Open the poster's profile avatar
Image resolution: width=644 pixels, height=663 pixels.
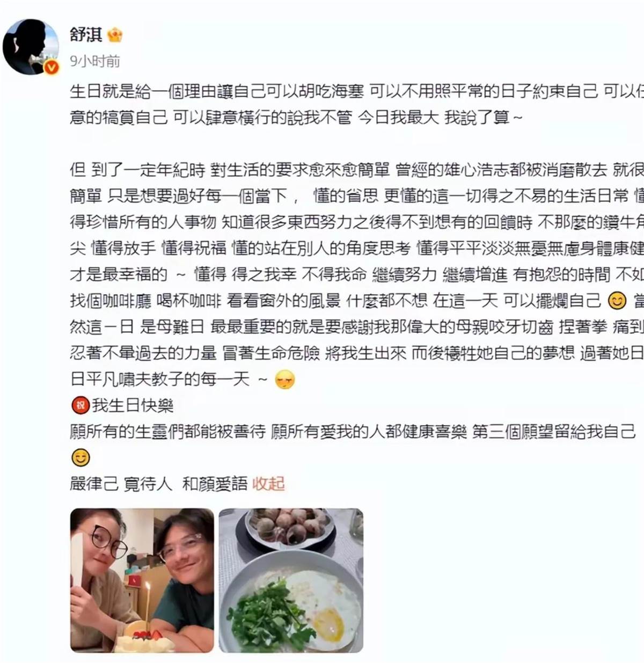tap(31, 47)
